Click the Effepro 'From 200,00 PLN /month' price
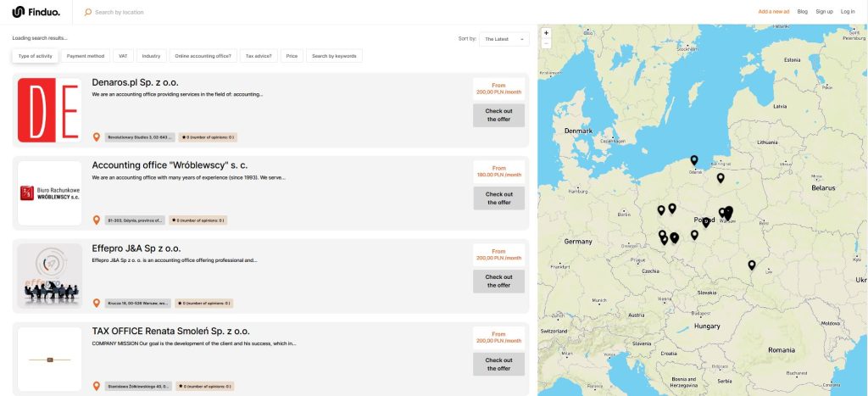 tap(498, 254)
